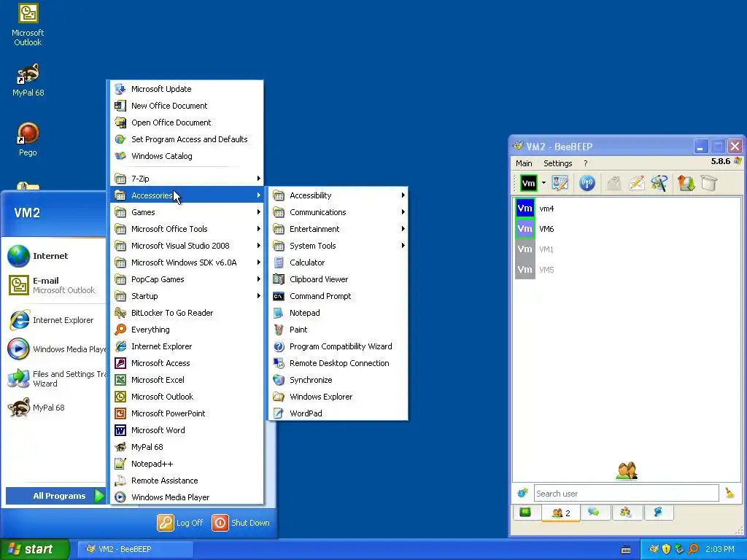747x560 pixels.
Task: Expand the Games program group
Action: (187, 212)
